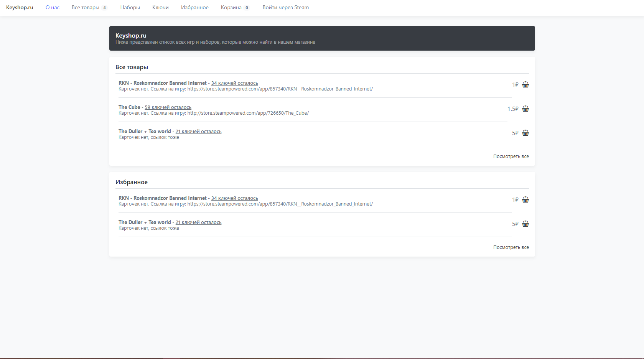Click Посмотреть все under Избранное list
The image size is (644, 359).
pos(511,247)
